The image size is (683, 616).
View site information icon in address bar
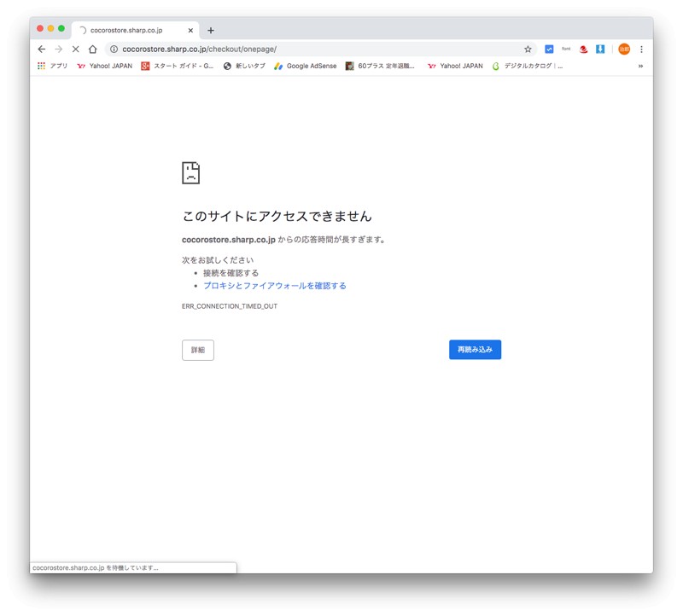(114, 49)
